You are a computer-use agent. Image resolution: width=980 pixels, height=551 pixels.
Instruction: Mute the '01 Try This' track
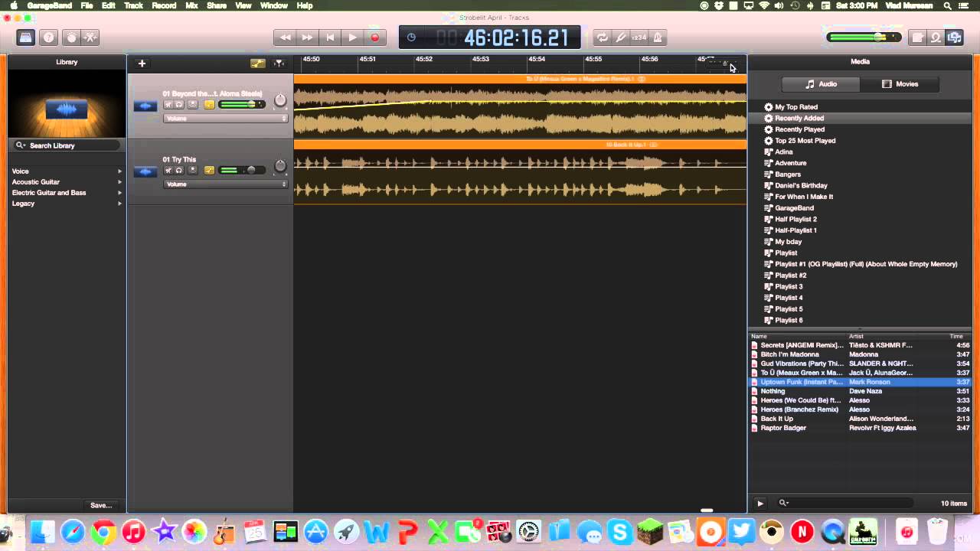168,171
